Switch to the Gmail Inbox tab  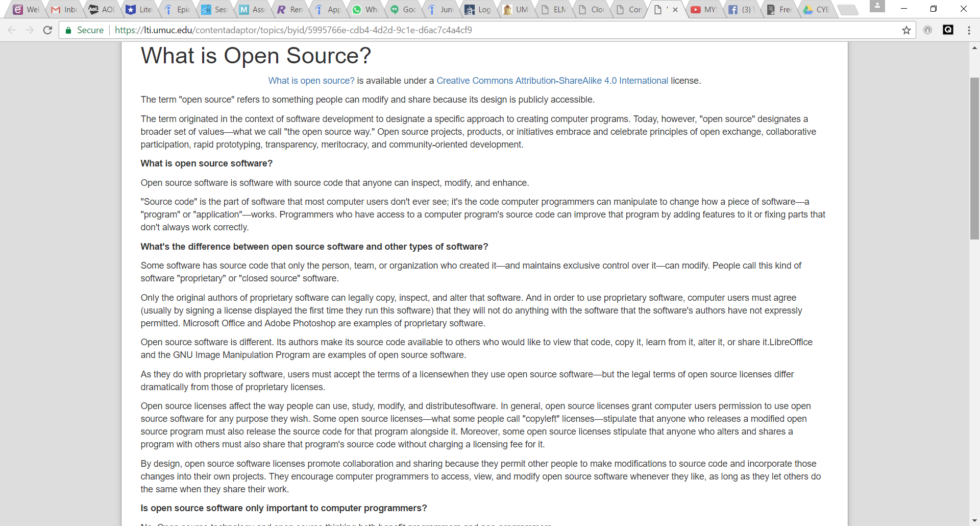pyautogui.click(x=64, y=10)
